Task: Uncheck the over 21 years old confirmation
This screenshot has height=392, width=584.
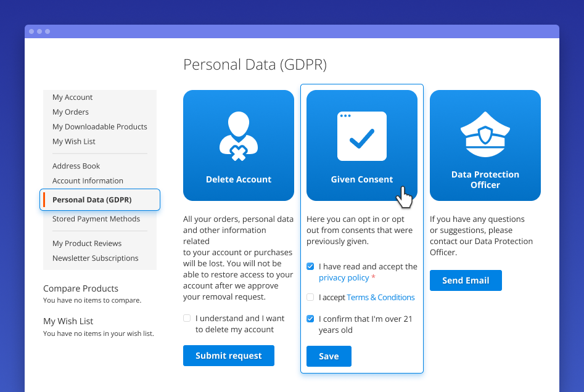Action: [x=310, y=319]
